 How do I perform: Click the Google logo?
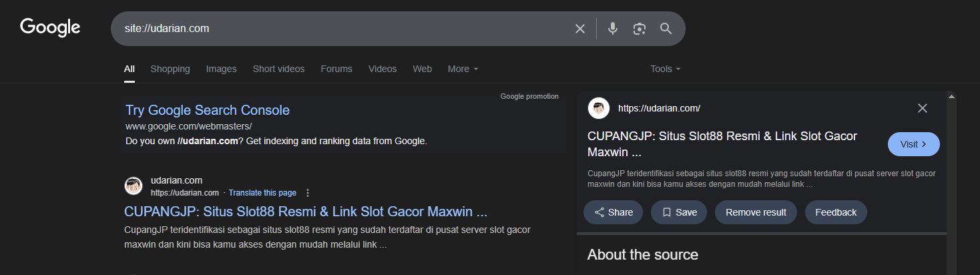tap(50, 27)
